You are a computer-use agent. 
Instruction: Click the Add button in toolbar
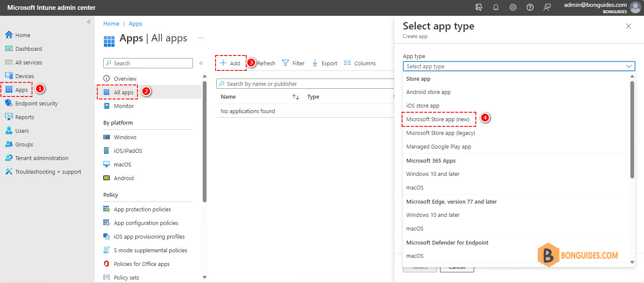230,63
